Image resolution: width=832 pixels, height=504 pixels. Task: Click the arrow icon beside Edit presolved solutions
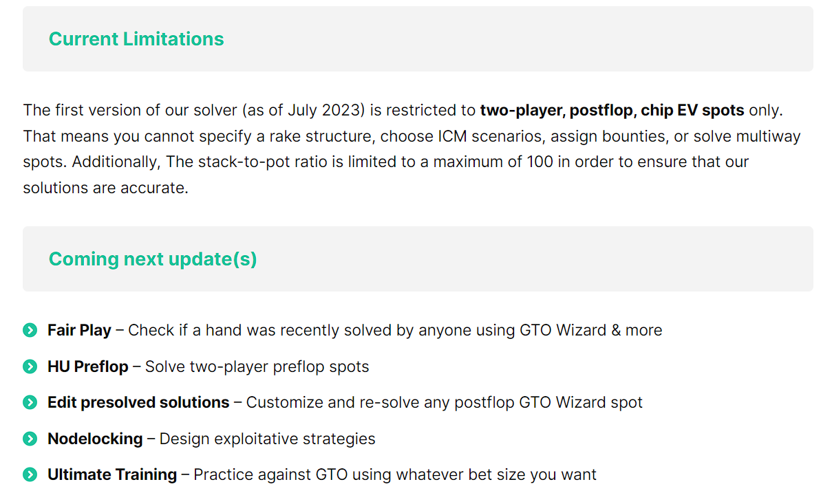click(x=30, y=403)
